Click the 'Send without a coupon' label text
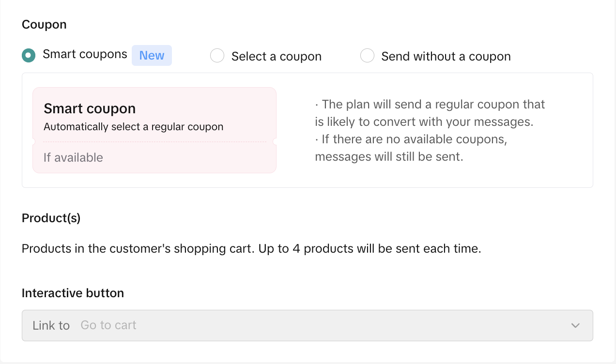Screen dimensions: 616x364 click(x=446, y=57)
